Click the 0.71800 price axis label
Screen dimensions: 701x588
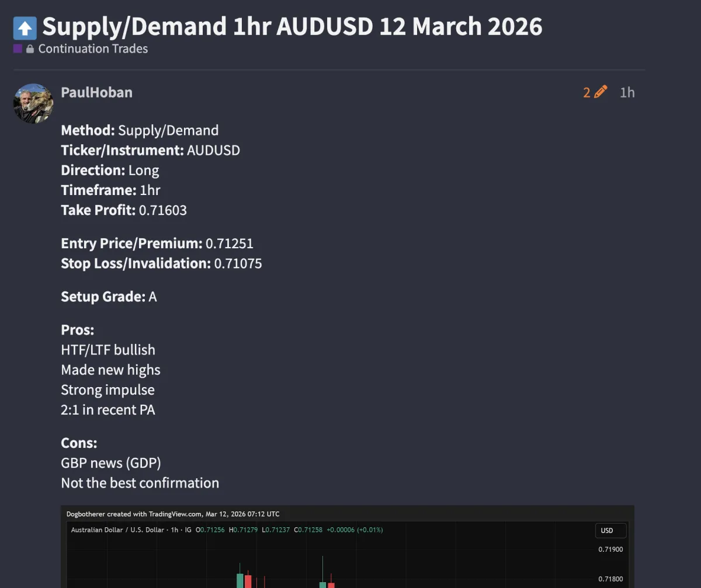[610, 579]
